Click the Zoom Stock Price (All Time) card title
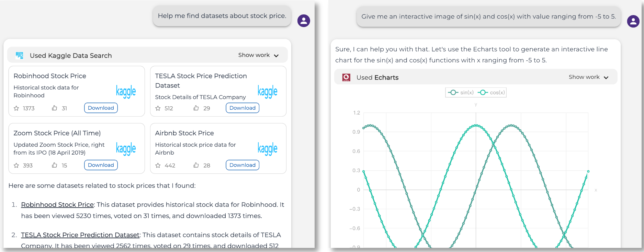The width and height of the screenshot is (644, 252). point(57,133)
